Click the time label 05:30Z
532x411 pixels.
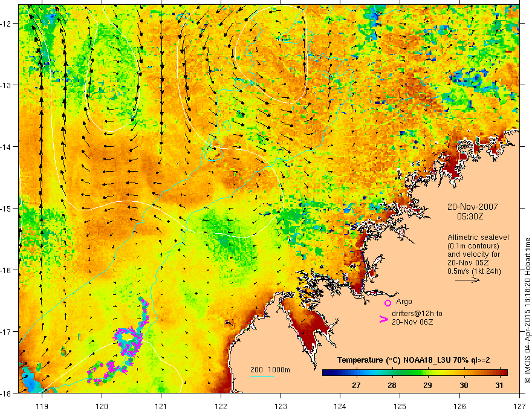(470, 216)
